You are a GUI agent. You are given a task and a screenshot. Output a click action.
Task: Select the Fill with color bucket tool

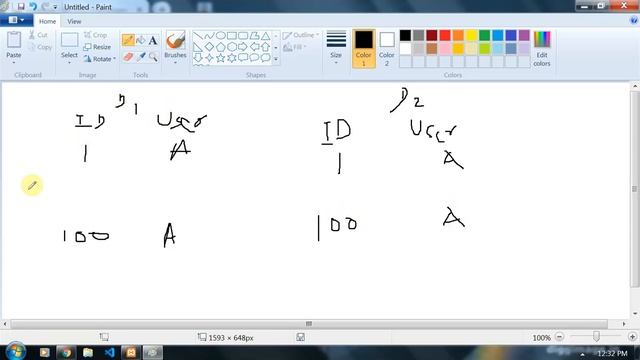pos(140,40)
